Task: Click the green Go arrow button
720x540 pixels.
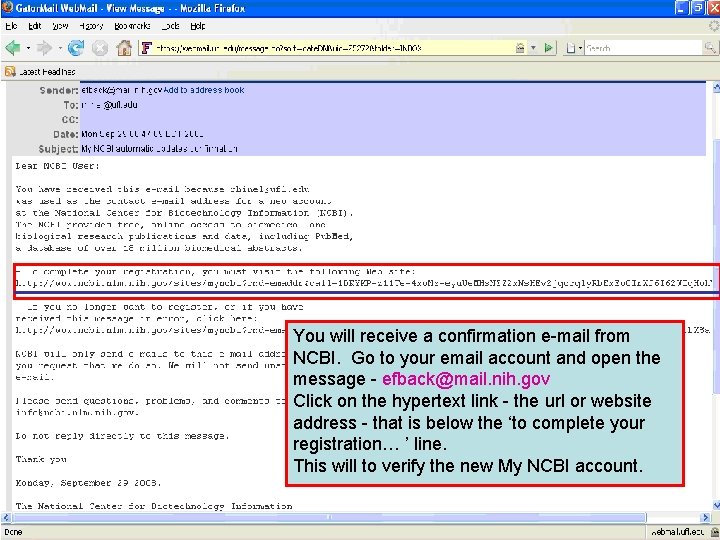Action: 548,48
